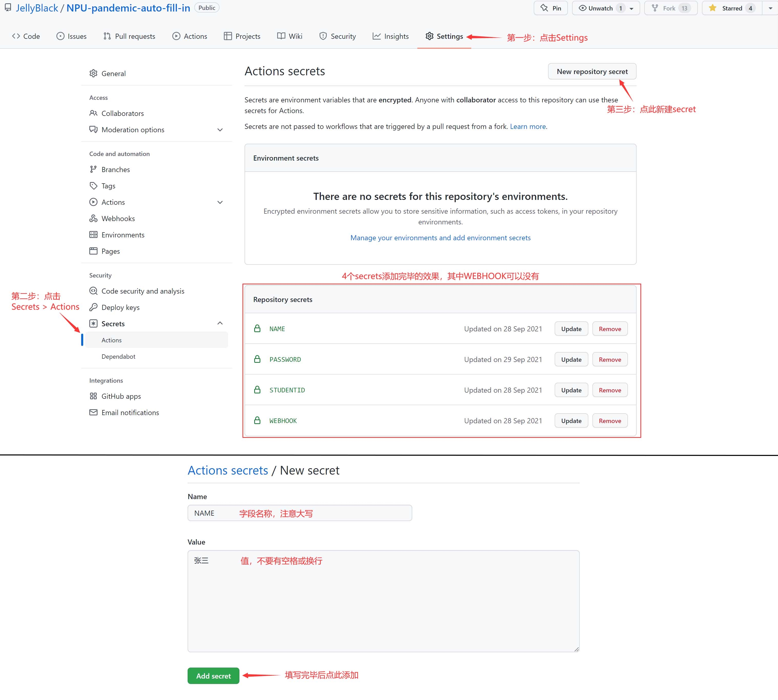Click the Tags icon in sidebar
This screenshot has height=700, width=778.
pyautogui.click(x=93, y=186)
